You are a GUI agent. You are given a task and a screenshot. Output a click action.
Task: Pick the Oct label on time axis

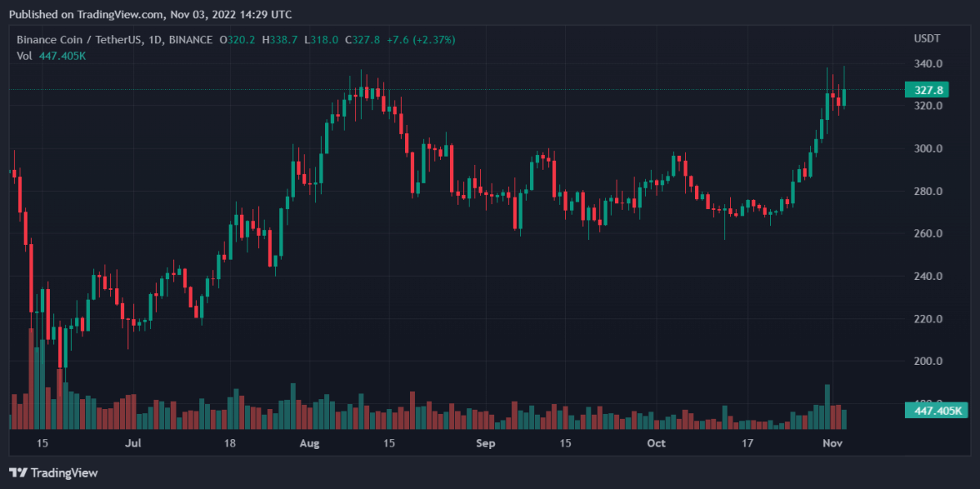pos(656,443)
